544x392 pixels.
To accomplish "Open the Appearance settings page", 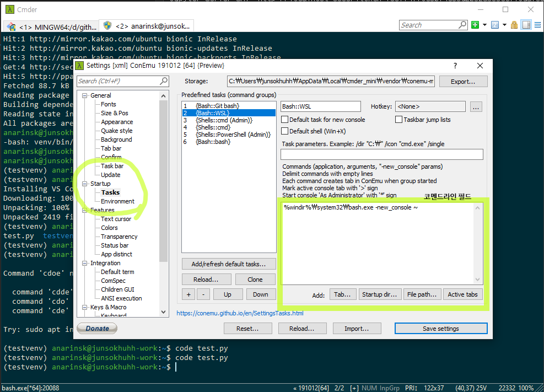I will pos(117,122).
